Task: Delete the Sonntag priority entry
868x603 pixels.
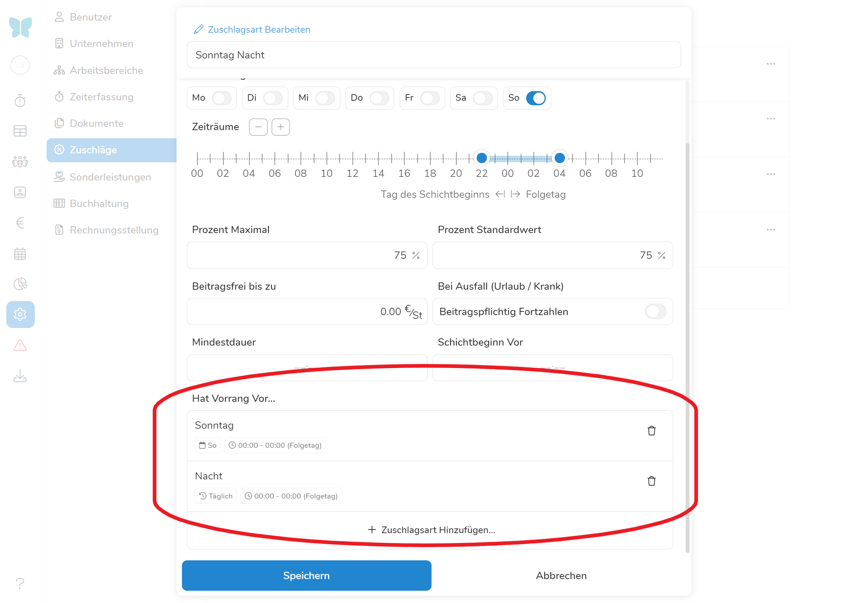Action: (x=651, y=430)
